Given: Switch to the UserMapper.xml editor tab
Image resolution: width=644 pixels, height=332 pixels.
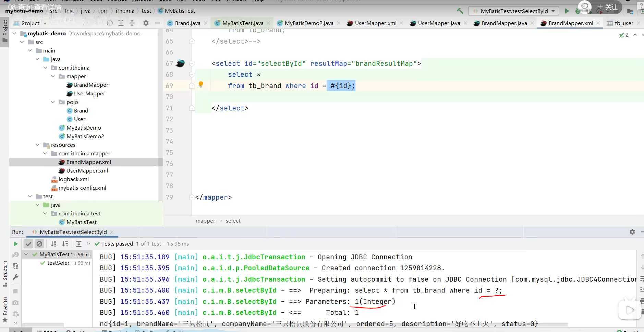Looking at the screenshot, I should click(376, 23).
